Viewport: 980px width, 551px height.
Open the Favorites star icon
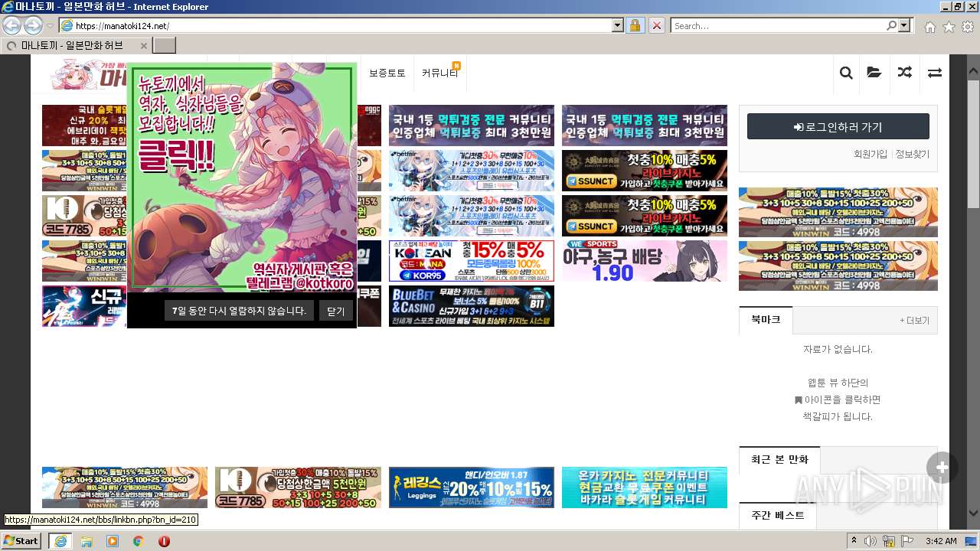pos(949,26)
